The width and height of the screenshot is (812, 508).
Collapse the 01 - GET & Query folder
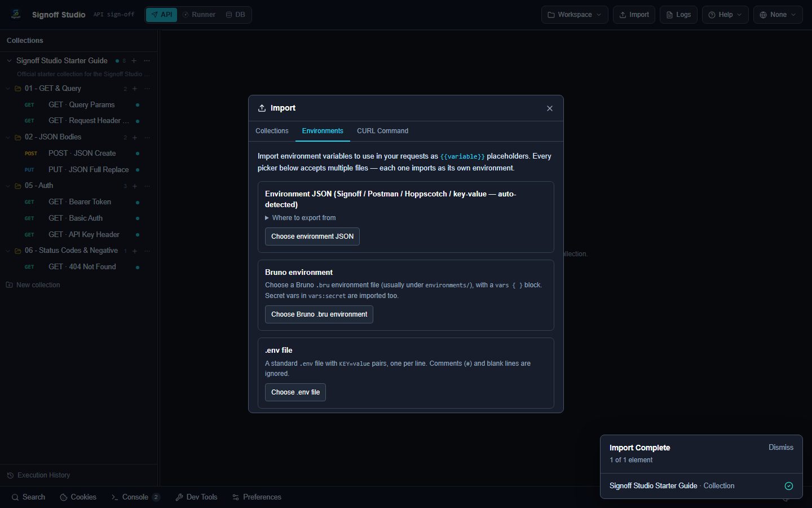tap(8, 89)
